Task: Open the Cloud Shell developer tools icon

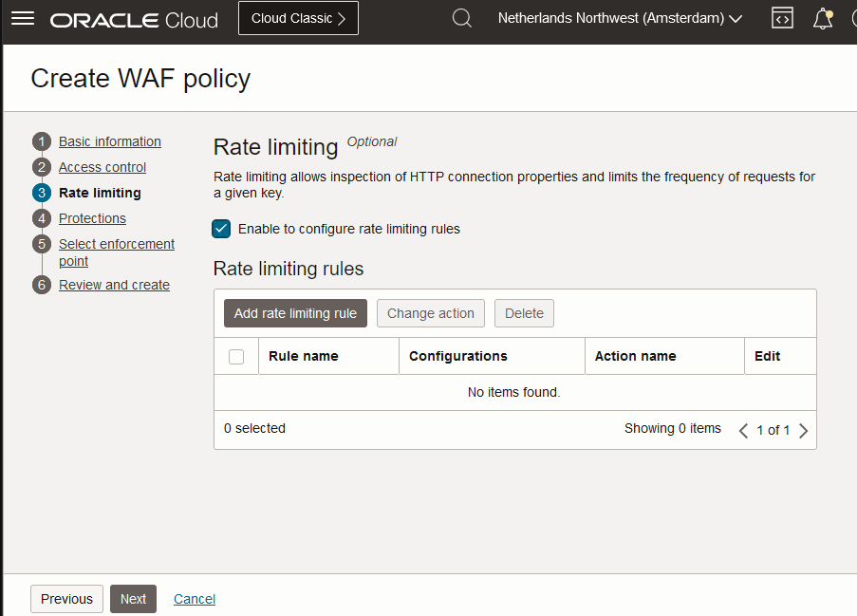Action: pos(782,19)
